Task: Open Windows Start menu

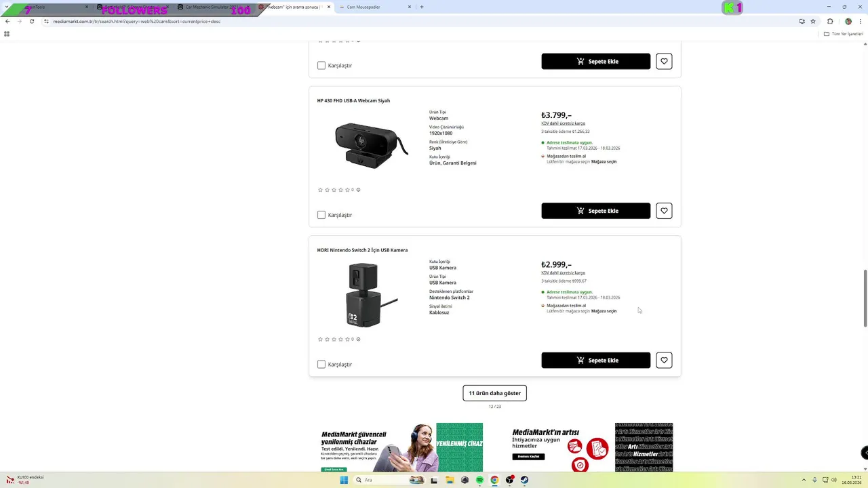Action: pos(344,480)
